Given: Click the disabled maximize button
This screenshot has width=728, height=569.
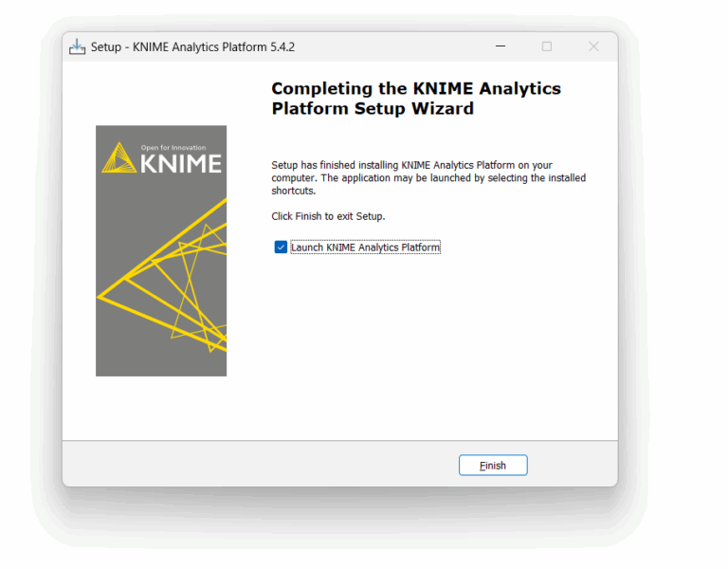Looking at the screenshot, I should coord(546,46).
